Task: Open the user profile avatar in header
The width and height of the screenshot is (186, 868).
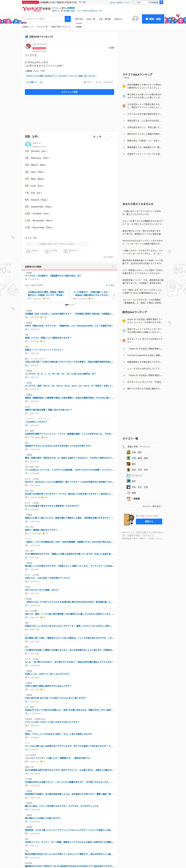Action: [135, 19]
